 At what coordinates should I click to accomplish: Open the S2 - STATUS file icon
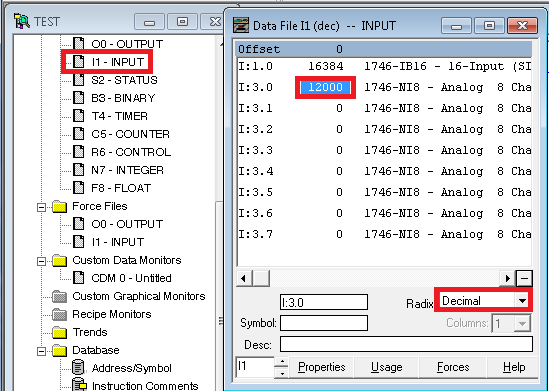pos(79,80)
